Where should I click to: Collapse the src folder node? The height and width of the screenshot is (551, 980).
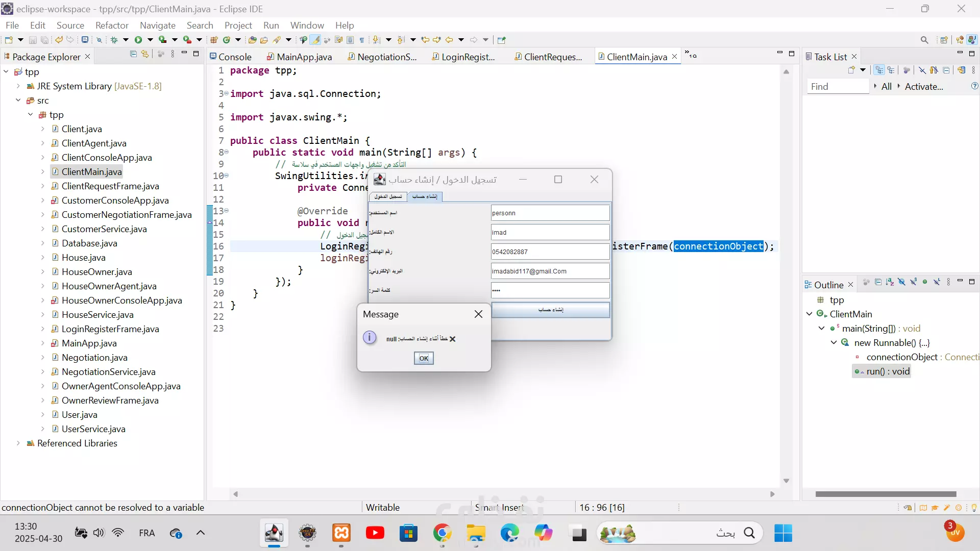18,101
